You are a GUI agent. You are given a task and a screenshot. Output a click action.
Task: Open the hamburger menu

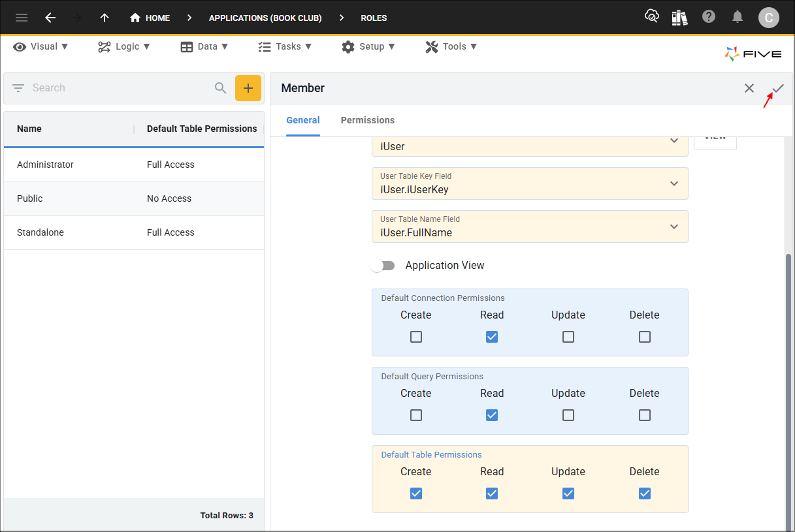point(22,18)
